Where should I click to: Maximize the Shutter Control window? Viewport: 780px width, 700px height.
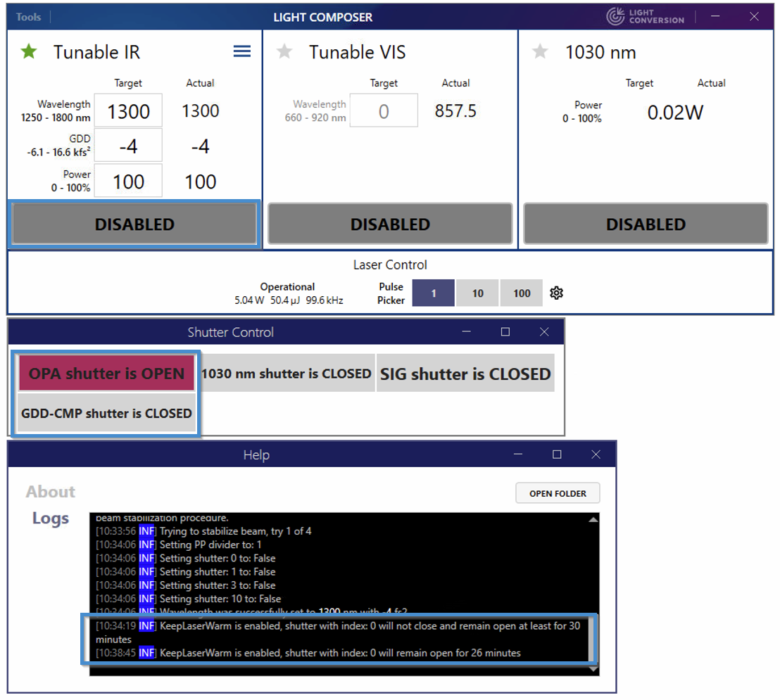[x=505, y=331]
